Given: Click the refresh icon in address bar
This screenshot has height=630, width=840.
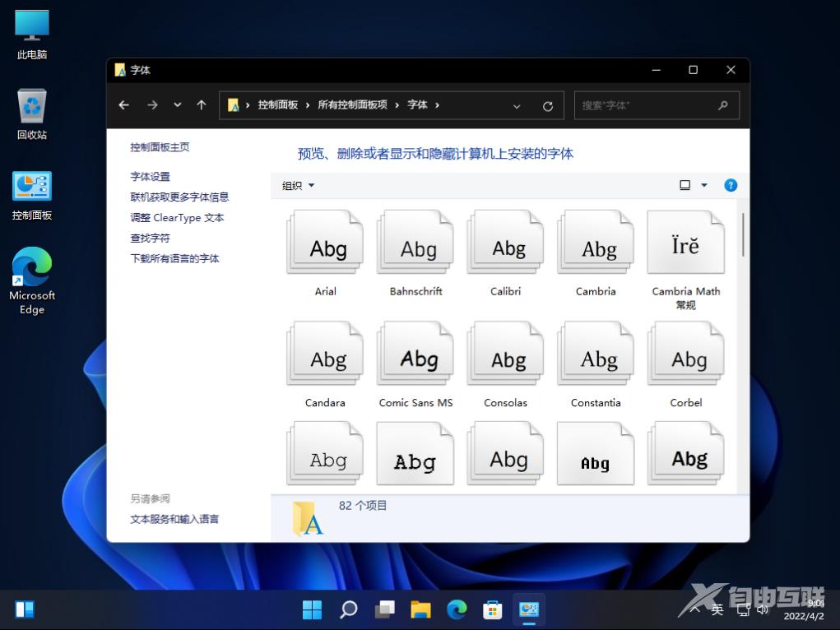Looking at the screenshot, I should (547, 105).
